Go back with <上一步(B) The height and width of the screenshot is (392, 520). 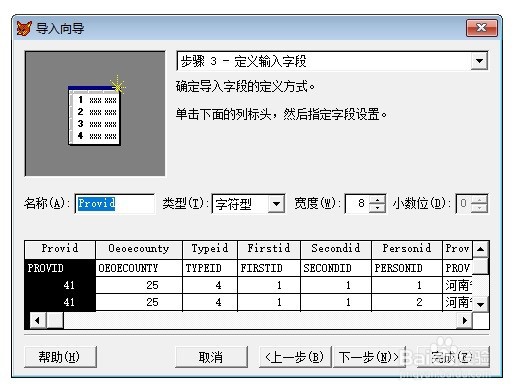tap(295, 357)
